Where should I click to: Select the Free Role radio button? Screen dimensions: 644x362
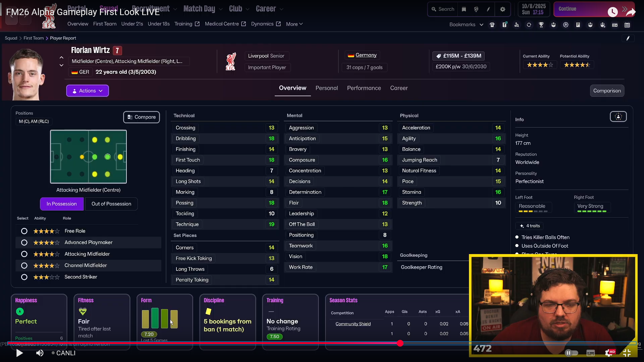pyautogui.click(x=24, y=231)
